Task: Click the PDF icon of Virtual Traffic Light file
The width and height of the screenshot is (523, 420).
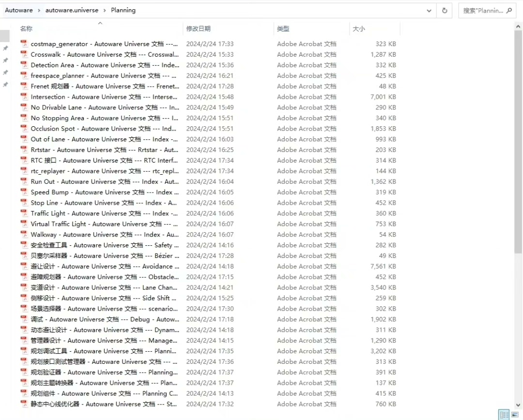Action: click(x=24, y=224)
